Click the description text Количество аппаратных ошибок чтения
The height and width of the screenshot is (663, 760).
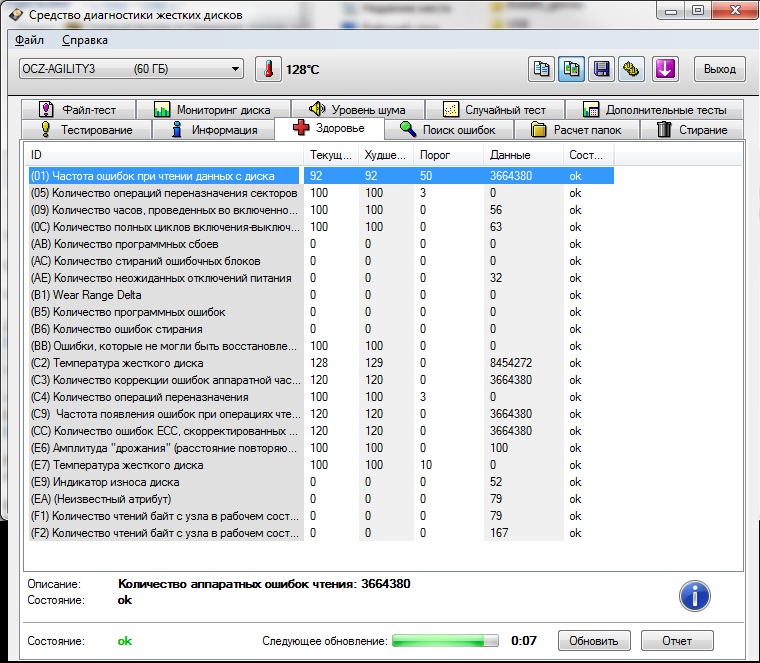pyautogui.click(x=264, y=584)
